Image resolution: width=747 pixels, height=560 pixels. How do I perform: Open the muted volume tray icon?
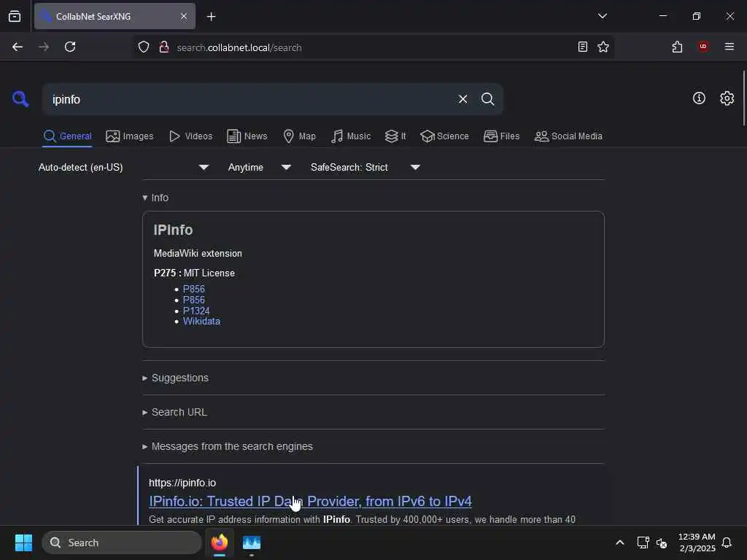661,542
